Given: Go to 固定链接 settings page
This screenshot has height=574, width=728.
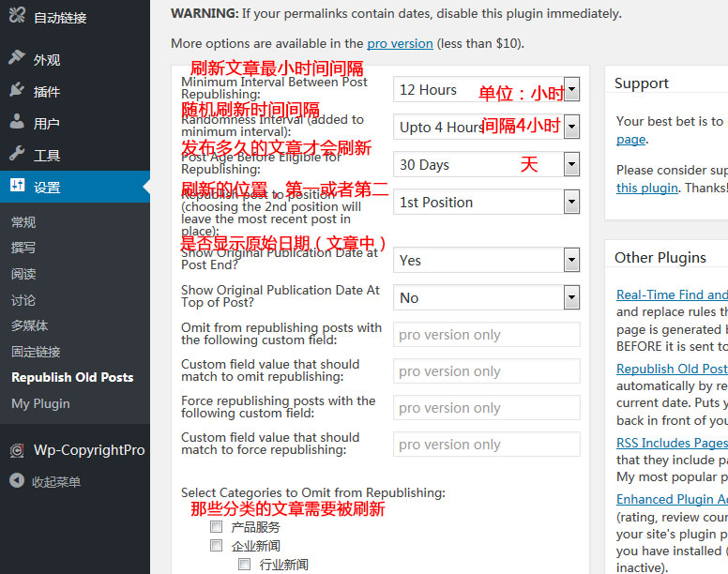Looking at the screenshot, I should (36, 352).
